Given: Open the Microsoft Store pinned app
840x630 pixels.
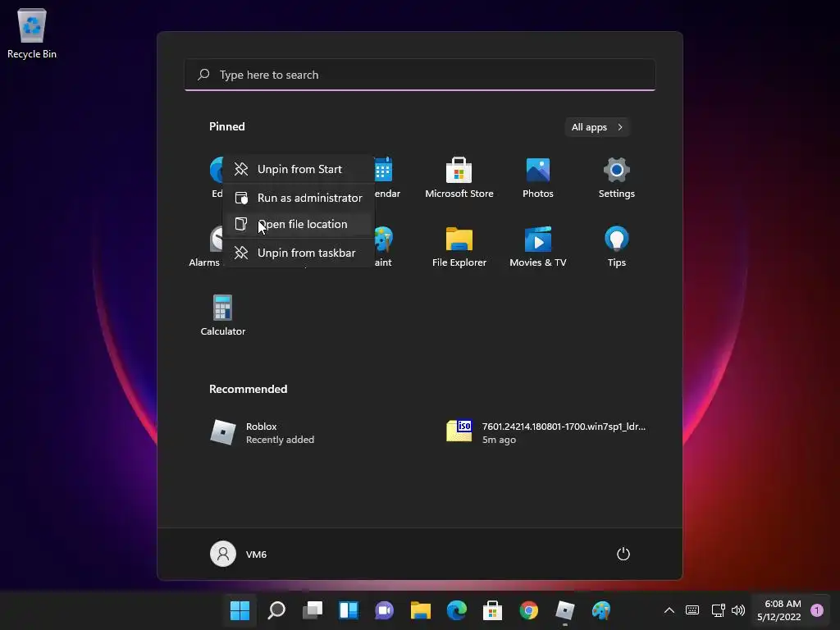Looking at the screenshot, I should click(x=459, y=178).
